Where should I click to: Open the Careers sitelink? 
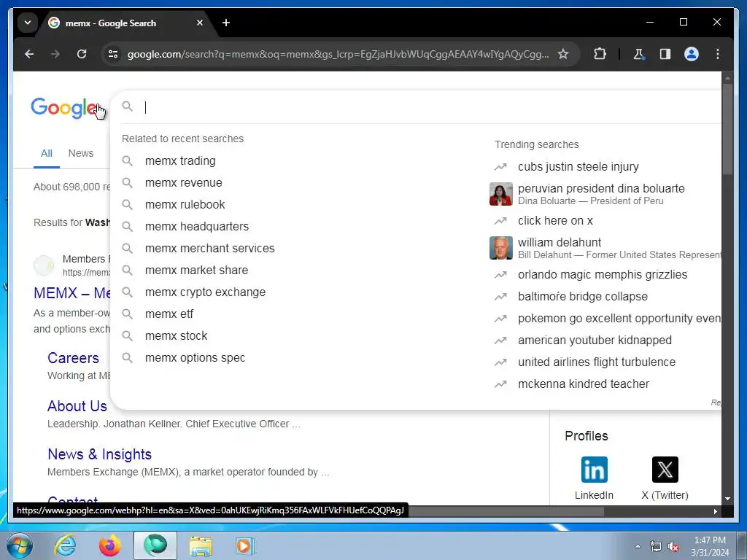tap(73, 358)
